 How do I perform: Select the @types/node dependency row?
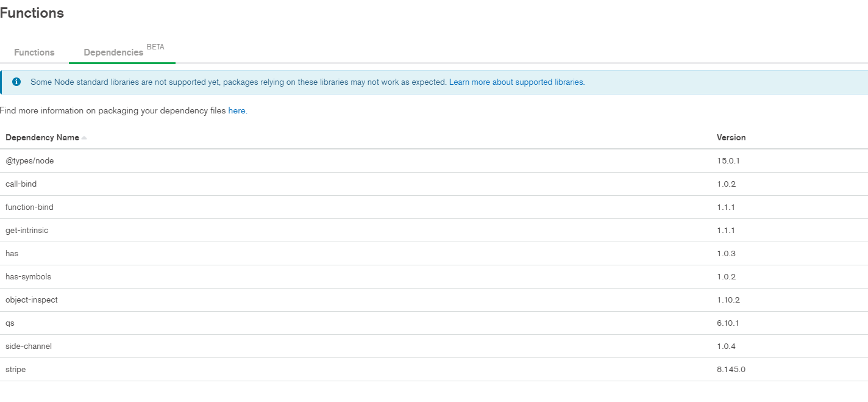(x=30, y=160)
